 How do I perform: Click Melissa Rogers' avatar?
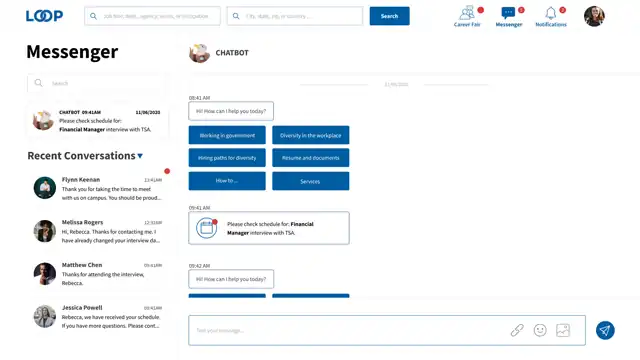(x=44, y=231)
